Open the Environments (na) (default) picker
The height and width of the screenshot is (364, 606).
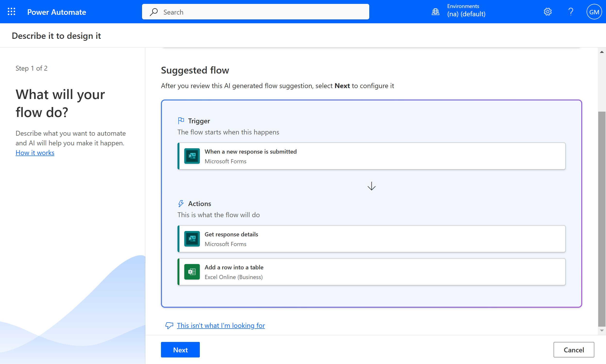[466, 11]
